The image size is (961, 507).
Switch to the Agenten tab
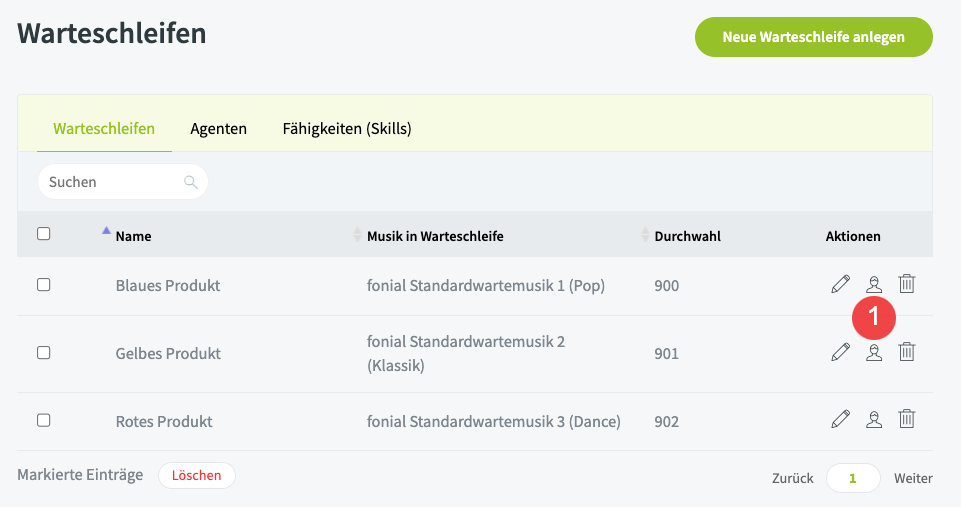[218, 129]
